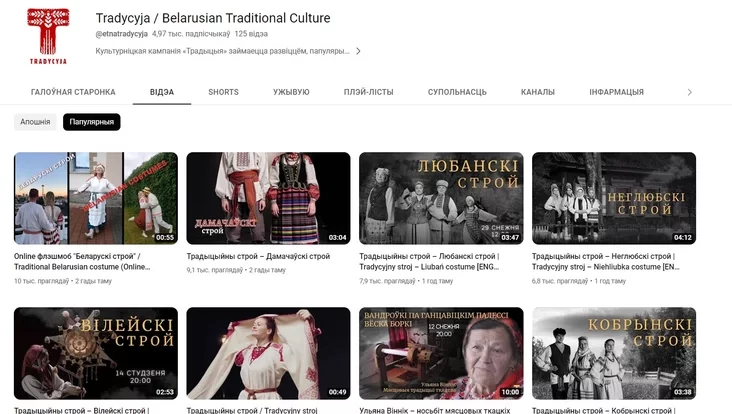Screen dimensions: 732x414
Task: Click the Неглюбскі строй video title link
Action: (x=605, y=261)
